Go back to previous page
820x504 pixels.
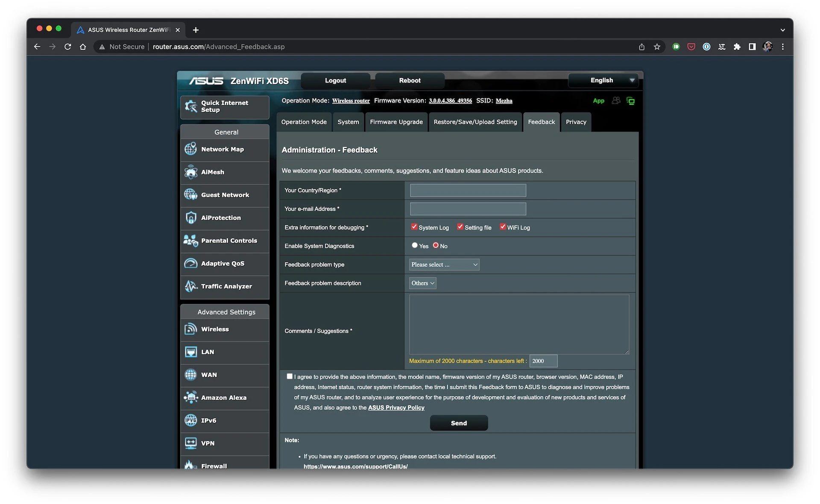(x=37, y=47)
